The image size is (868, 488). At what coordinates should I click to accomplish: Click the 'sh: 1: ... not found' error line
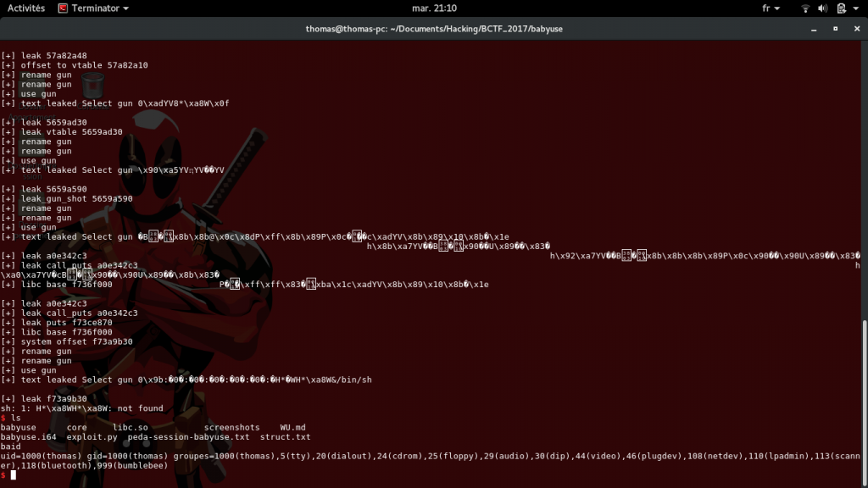click(82, 408)
